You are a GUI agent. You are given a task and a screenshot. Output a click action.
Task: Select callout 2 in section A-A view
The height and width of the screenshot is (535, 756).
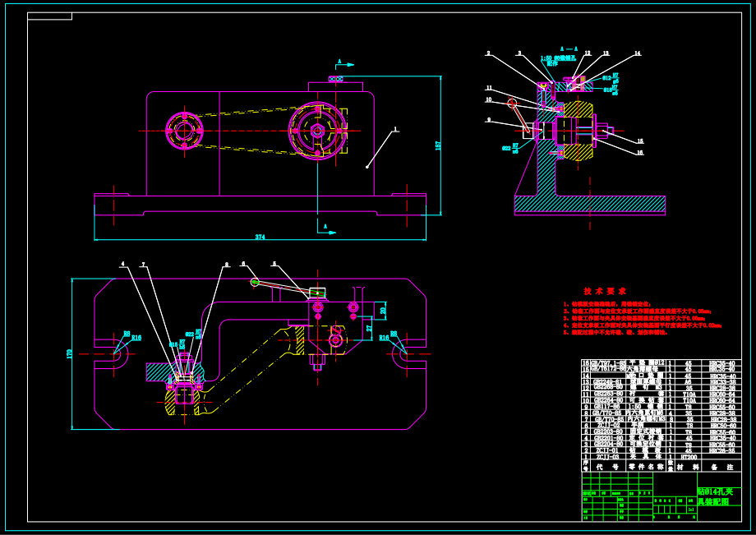click(488, 53)
